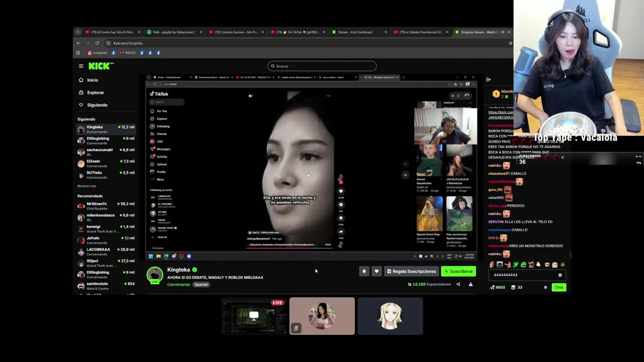The width and height of the screenshot is (644, 362).
Task: Open MrStivenTc recommended channel
Action: point(106,206)
